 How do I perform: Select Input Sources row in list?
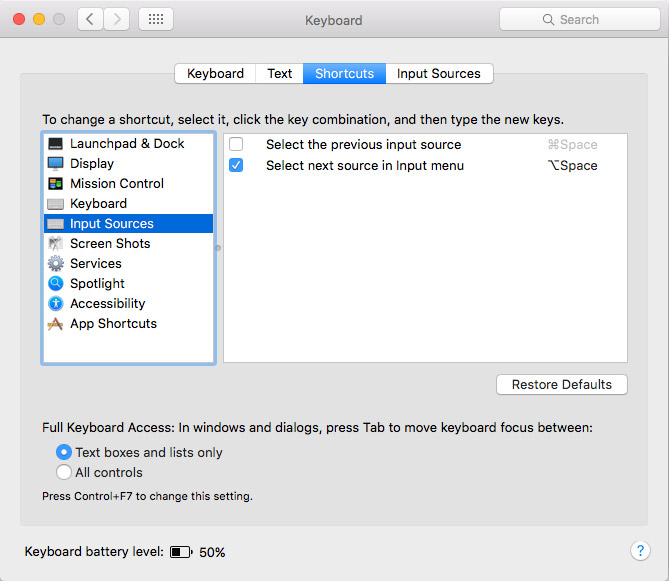[128, 224]
